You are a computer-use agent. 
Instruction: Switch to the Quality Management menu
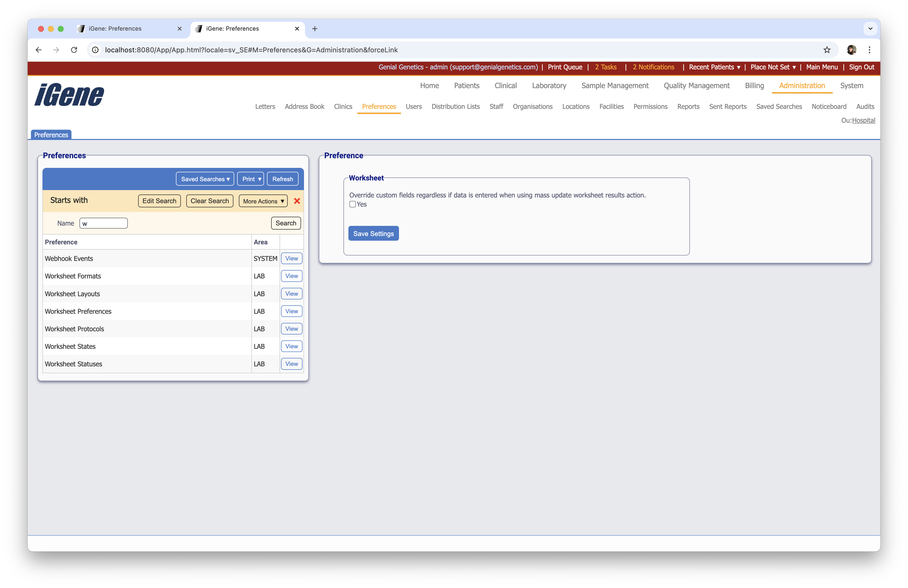coord(696,85)
